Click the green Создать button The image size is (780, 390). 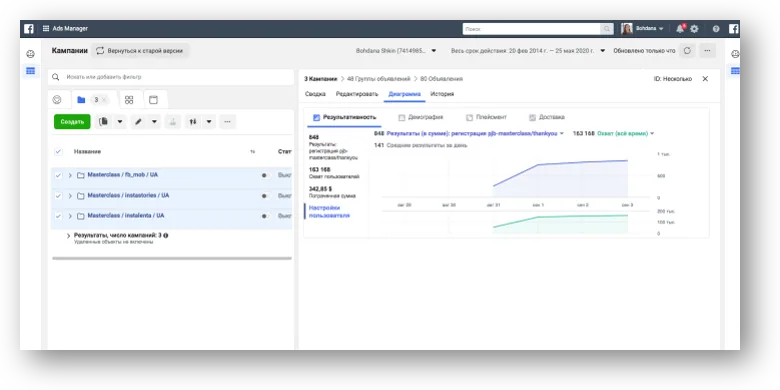72,122
